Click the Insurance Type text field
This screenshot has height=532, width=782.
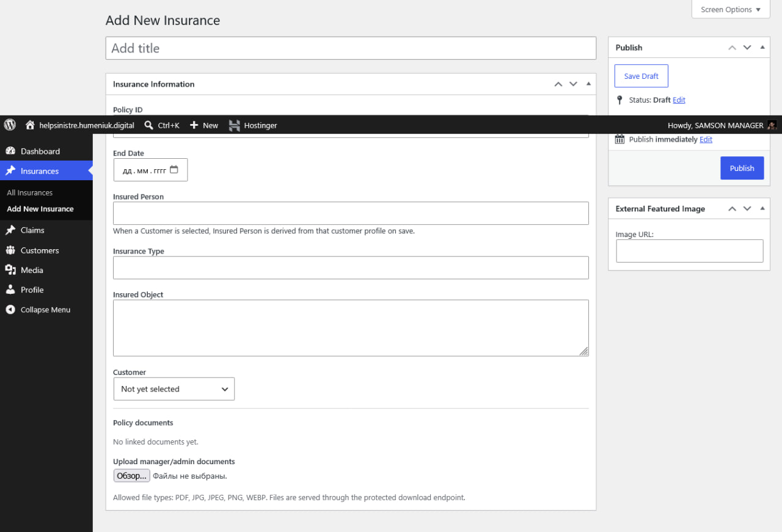[351, 268]
